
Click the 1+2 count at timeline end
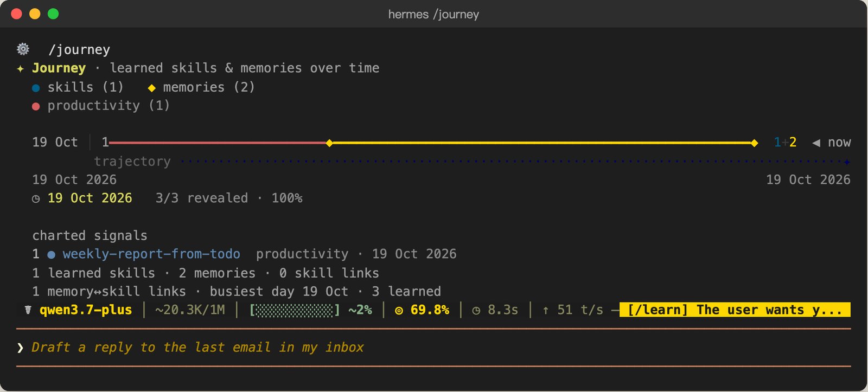coord(785,143)
